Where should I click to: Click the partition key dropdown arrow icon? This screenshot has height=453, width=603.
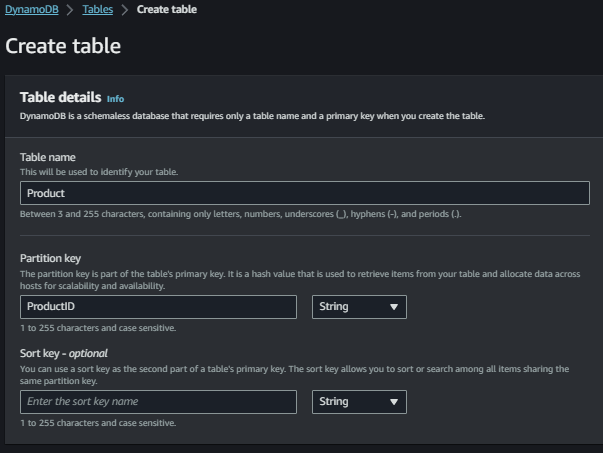pyautogui.click(x=394, y=308)
